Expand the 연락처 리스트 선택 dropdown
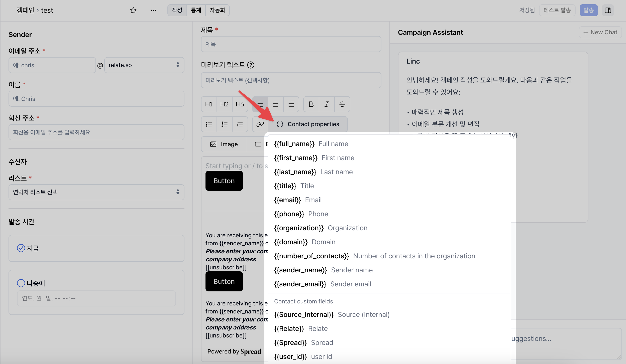The height and width of the screenshot is (364, 626). pyautogui.click(x=96, y=192)
